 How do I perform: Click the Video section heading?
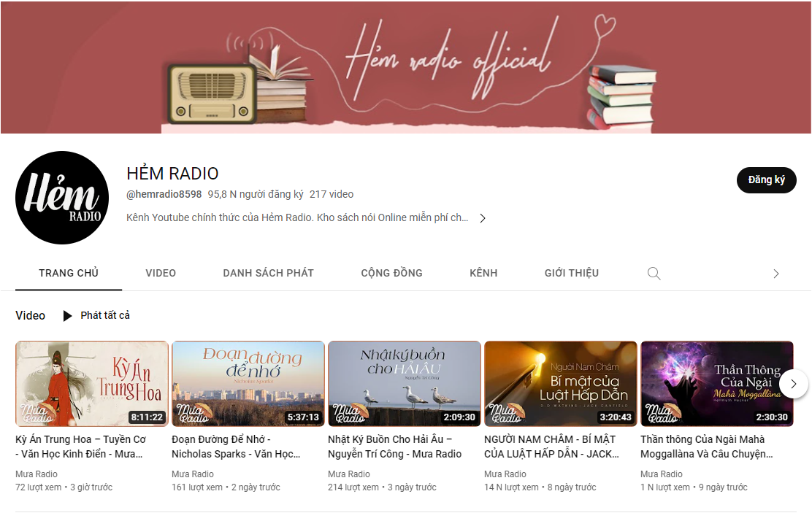tap(30, 316)
